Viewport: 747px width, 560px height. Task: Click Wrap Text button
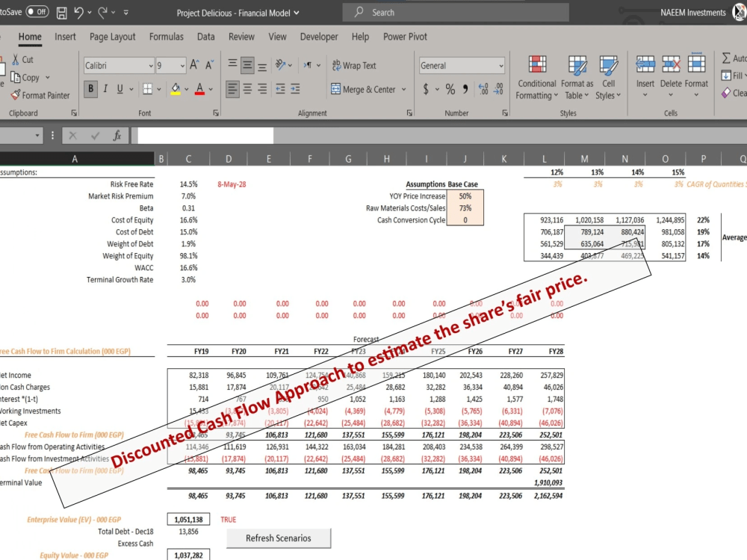coord(354,65)
